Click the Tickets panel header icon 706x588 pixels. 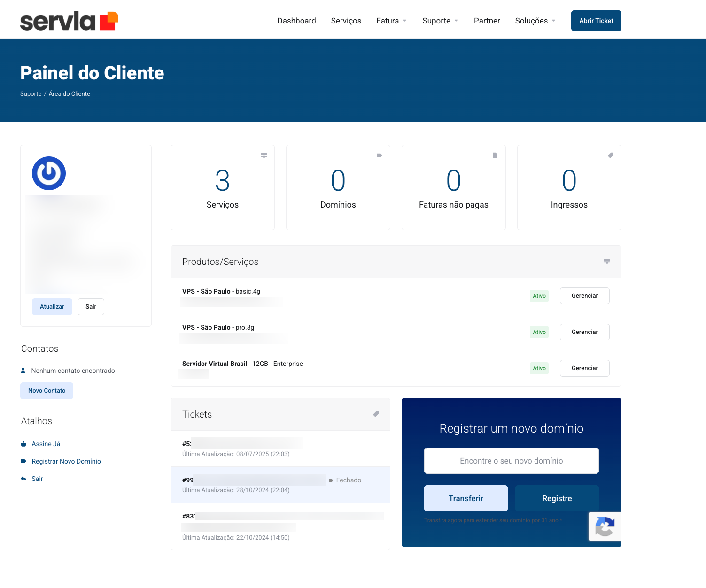[376, 414]
